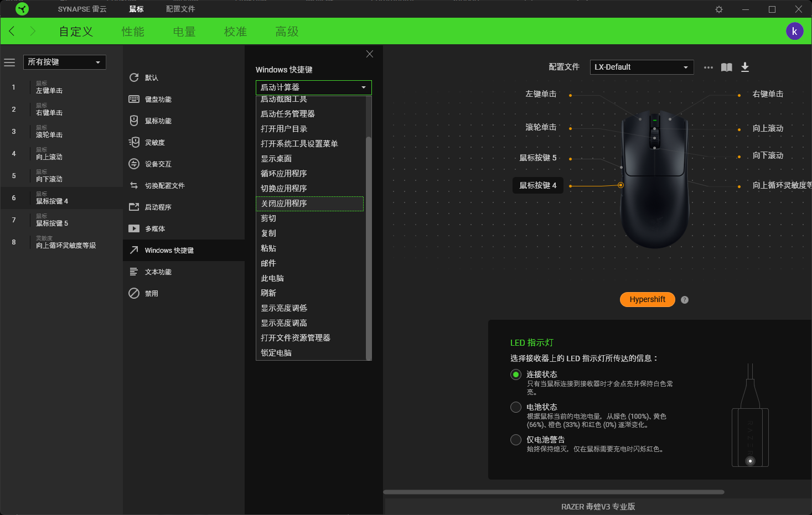The width and height of the screenshot is (812, 515).
Task: Switch to the 性能 tab
Action: coord(133,32)
